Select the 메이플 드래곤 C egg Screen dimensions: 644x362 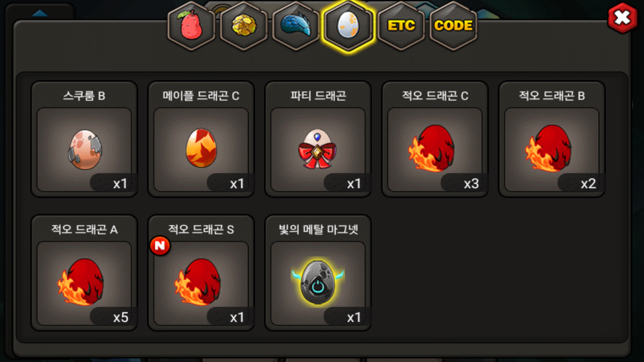pos(201,139)
